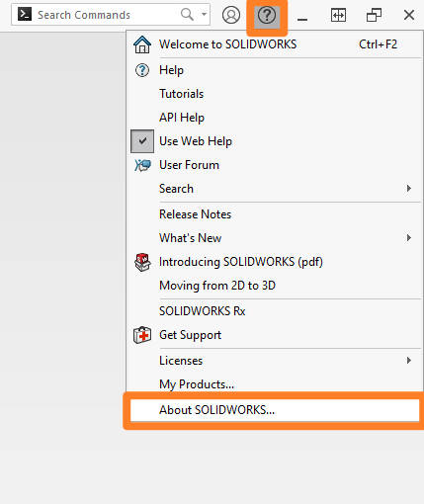Screen dimensions: 424x504
Task: Open the user login profile icon
Action: (x=231, y=15)
